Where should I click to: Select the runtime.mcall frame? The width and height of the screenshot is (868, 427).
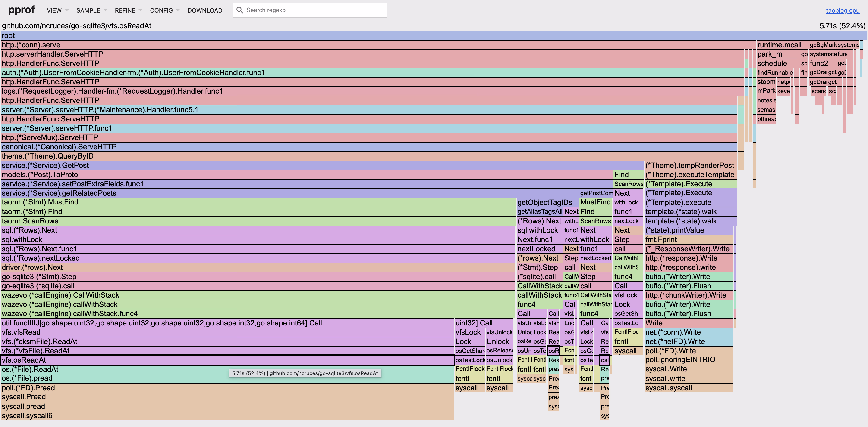click(781, 45)
